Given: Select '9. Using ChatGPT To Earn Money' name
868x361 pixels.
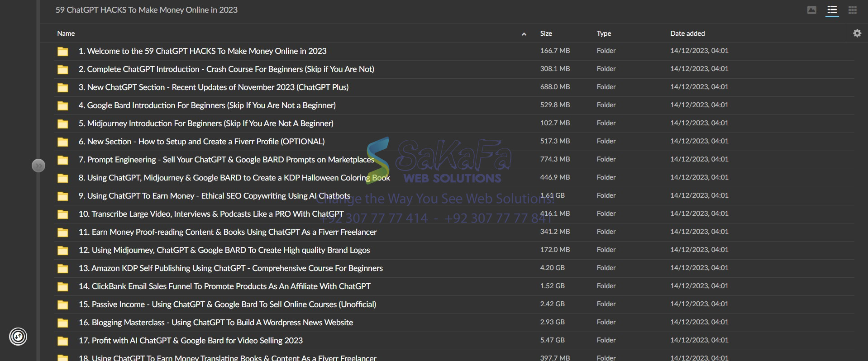Looking at the screenshot, I should click(x=214, y=196).
